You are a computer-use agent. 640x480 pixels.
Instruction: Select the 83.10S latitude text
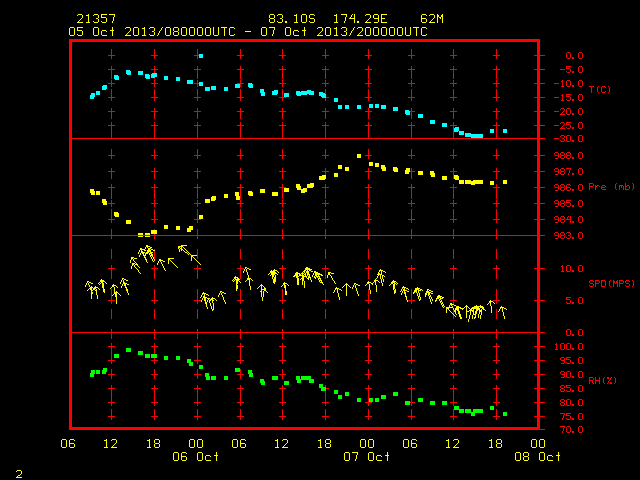pyautogui.click(x=292, y=19)
